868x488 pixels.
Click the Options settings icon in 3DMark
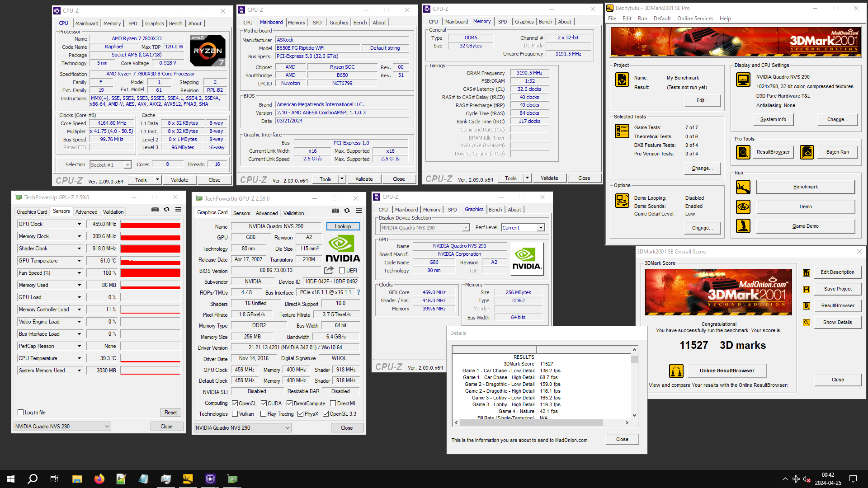pos(622,201)
